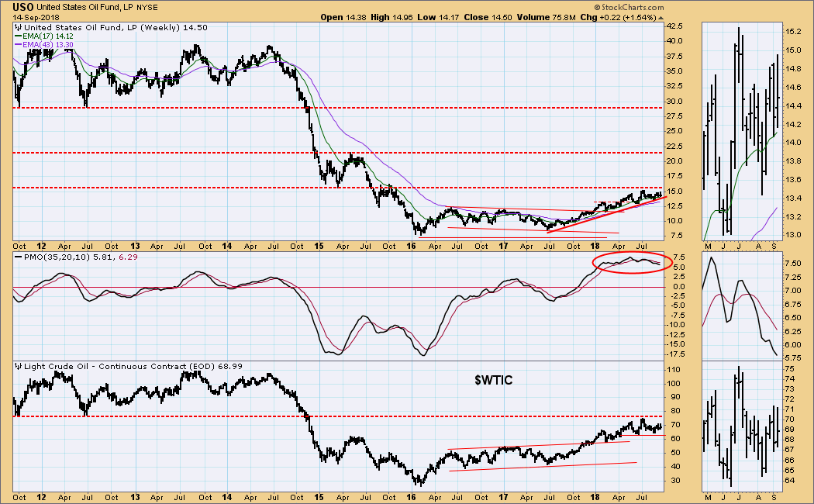Click the -17.5 label on the PMO axis
The width and height of the screenshot is (814, 504).
click(675, 354)
